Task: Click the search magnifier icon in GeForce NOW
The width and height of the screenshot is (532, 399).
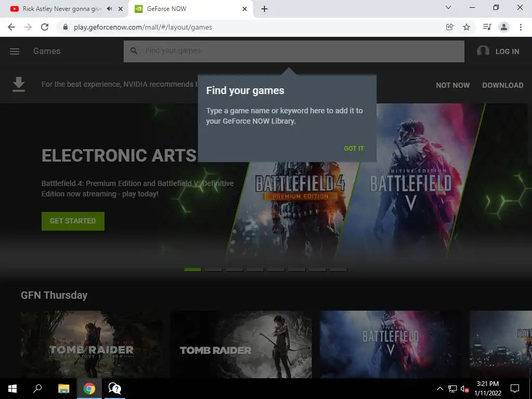Action: [134, 51]
